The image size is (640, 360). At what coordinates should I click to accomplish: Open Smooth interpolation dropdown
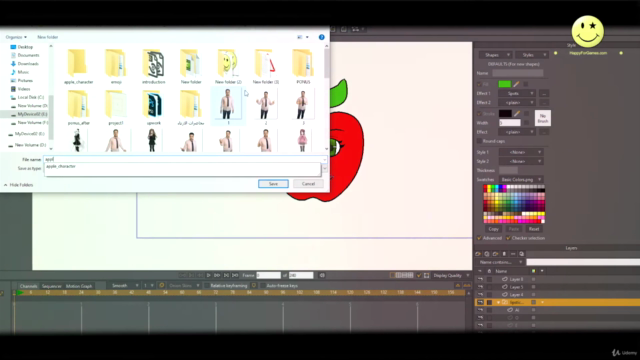pos(124,286)
